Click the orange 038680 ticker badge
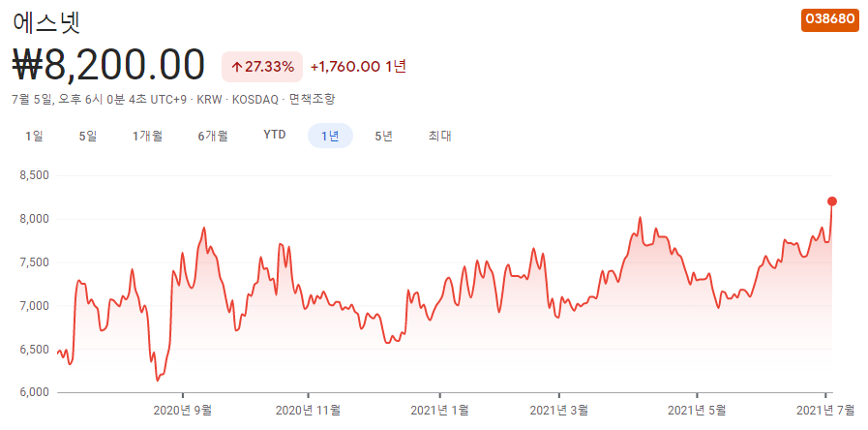 coord(830,18)
